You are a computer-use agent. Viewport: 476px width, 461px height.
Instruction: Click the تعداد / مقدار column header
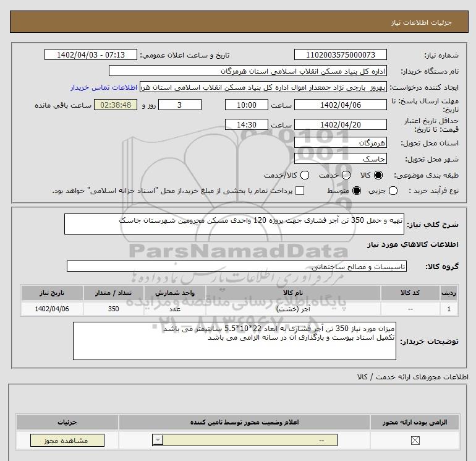click(114, 293)
